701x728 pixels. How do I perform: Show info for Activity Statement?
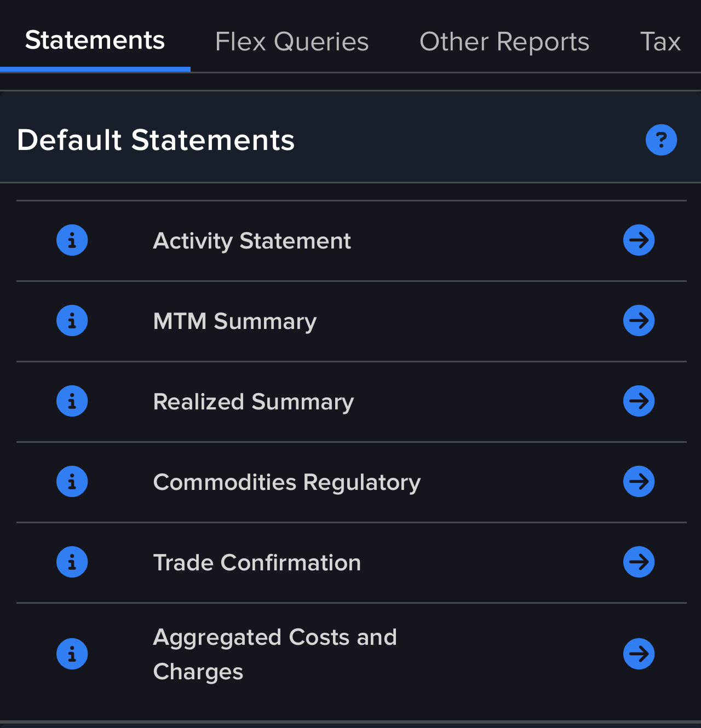tap(72, 240)
